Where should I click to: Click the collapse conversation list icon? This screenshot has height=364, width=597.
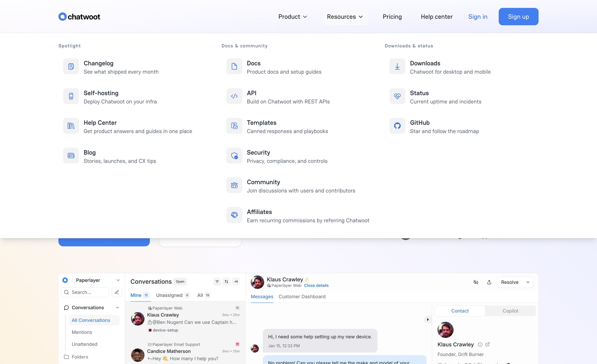(236, 282)
